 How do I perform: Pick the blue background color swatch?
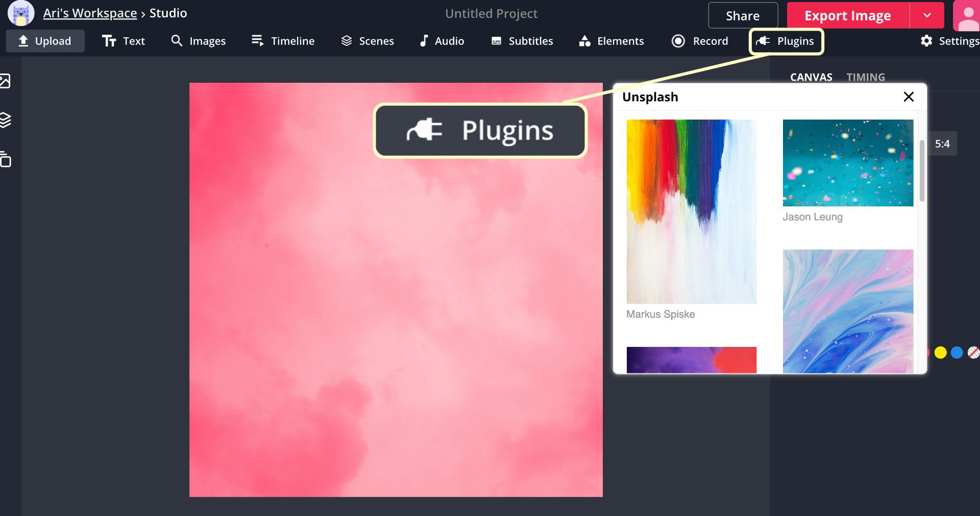[x=957, y=353]
